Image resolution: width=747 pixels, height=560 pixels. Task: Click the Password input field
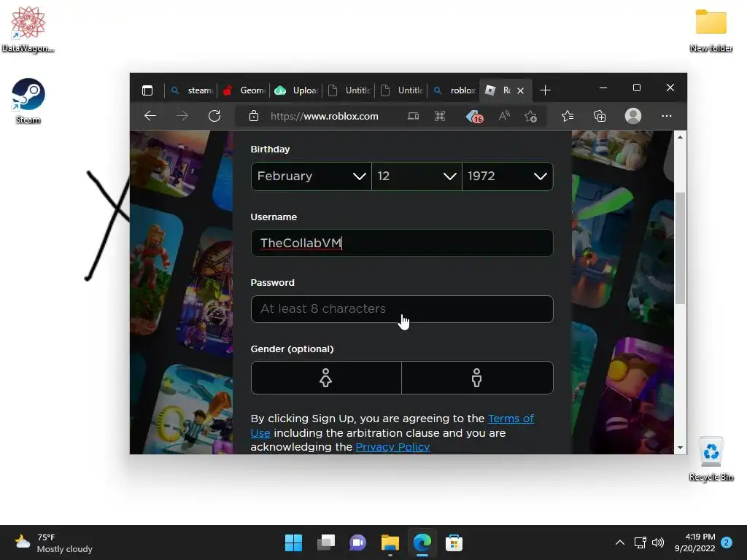(402, 309)
